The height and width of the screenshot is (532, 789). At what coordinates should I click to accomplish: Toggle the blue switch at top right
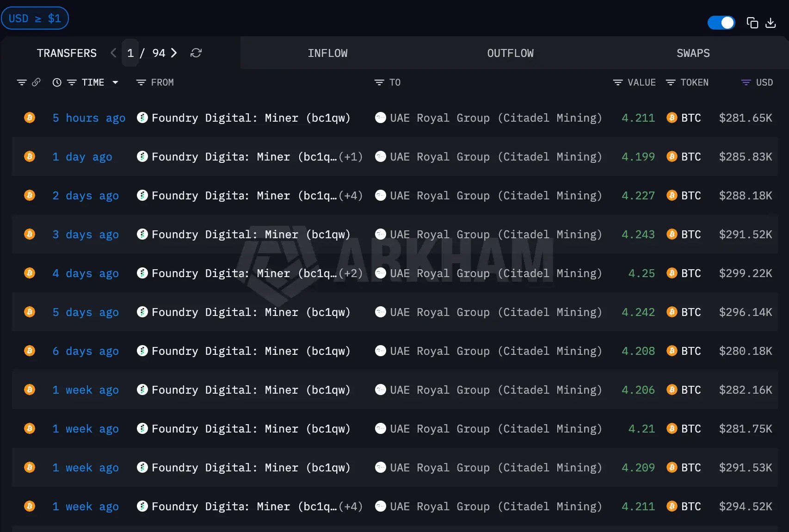point(721,23)
